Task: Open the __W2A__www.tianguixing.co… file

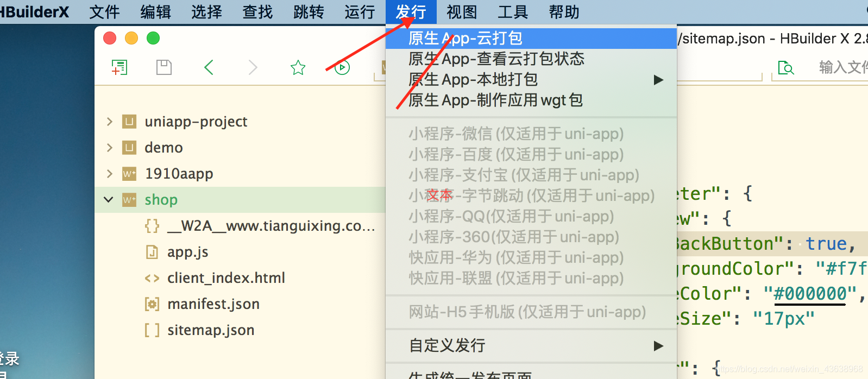Action: (271, 225)
